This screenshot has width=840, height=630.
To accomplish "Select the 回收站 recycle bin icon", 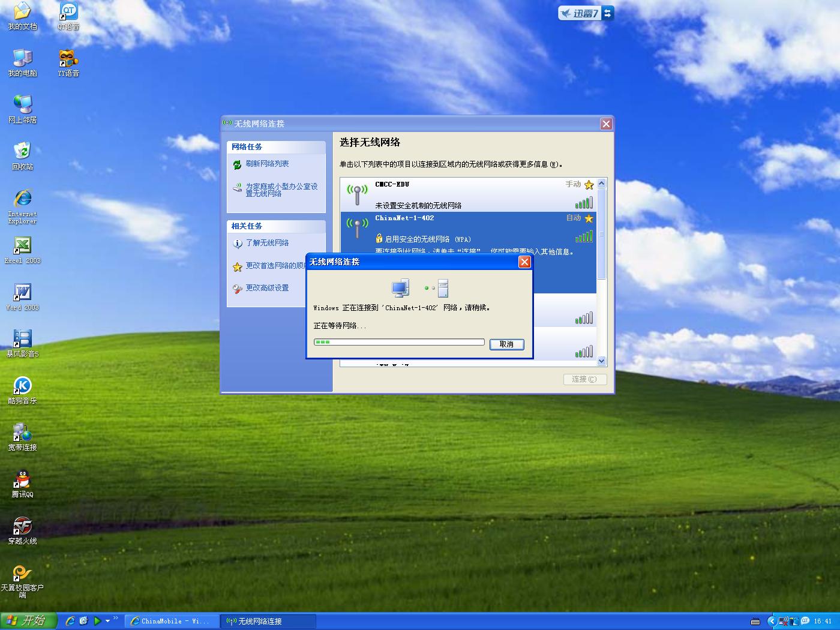I will (22, 157).
